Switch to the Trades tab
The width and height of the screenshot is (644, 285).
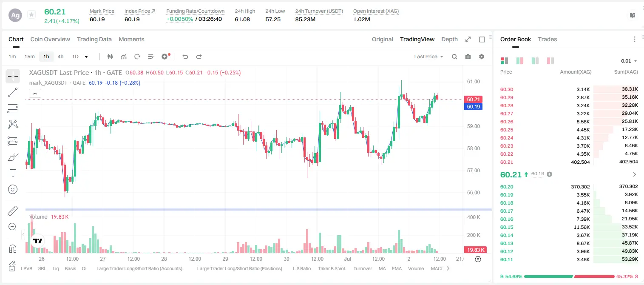coord(547,39)
